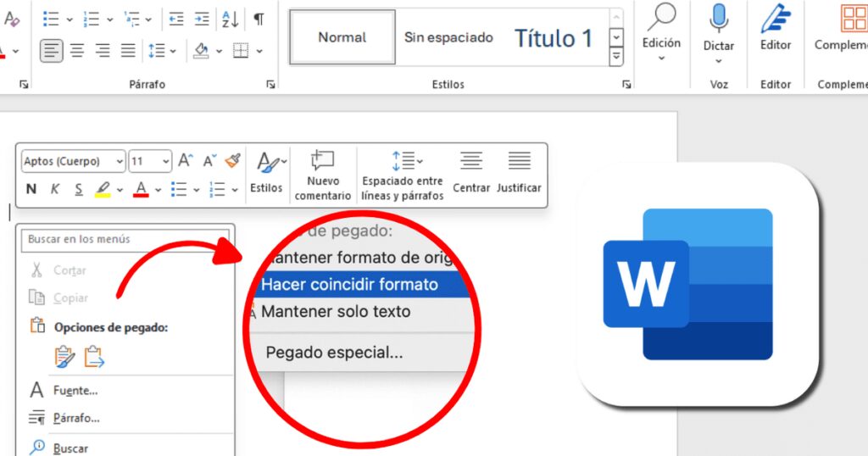Toggle underline S in the mini toolbar

79,189
